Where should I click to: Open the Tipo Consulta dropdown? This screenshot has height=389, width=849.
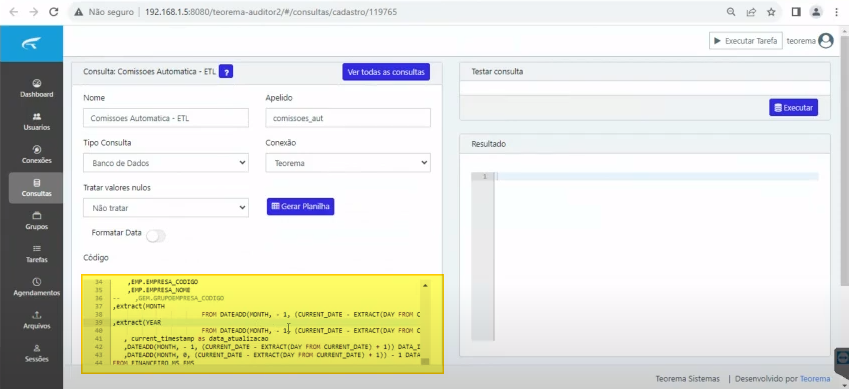point(166,163)
